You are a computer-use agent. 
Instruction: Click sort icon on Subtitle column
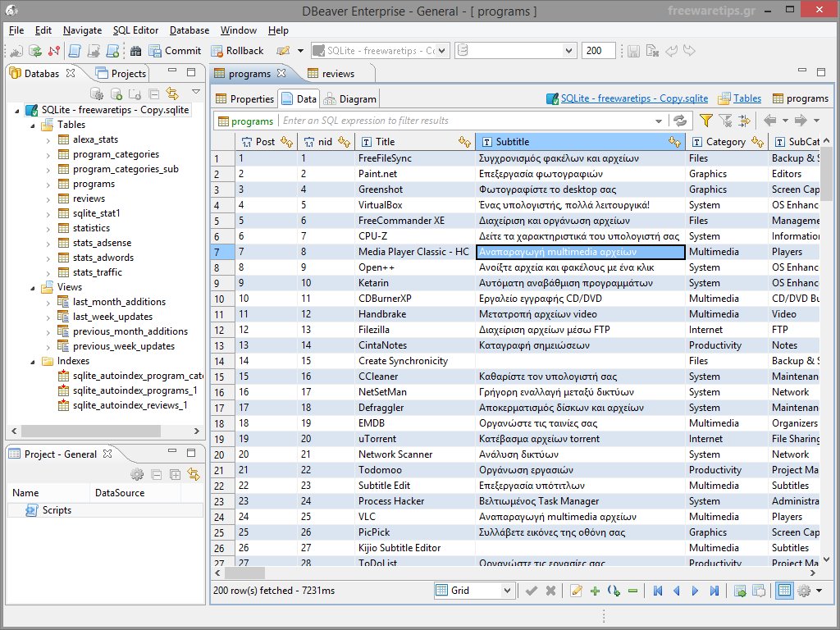tap(674, 142)
